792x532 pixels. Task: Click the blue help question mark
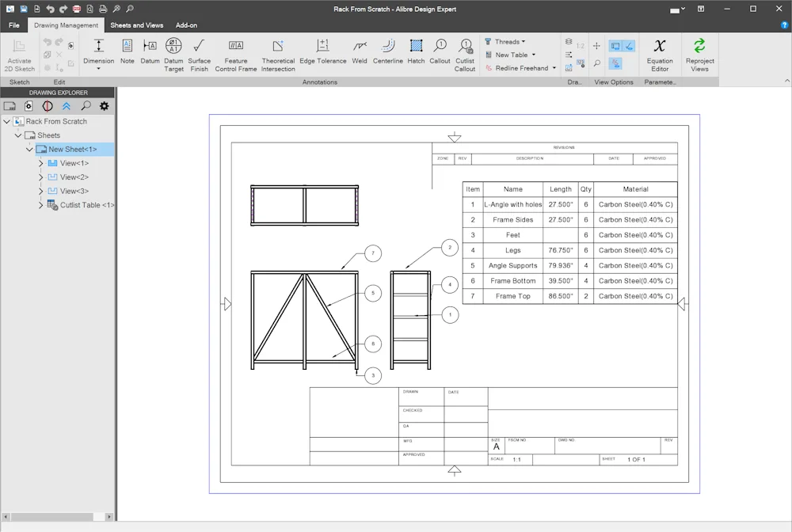pos(785,25)
